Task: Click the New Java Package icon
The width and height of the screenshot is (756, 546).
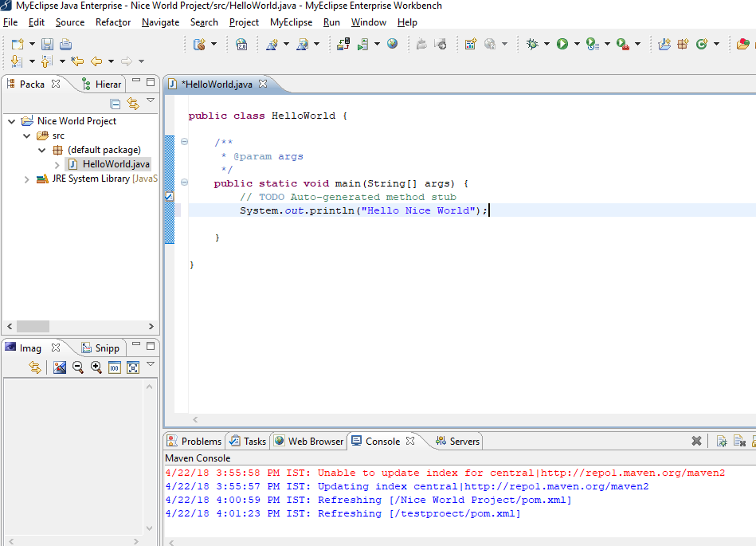Action: [x=684, y=45]
